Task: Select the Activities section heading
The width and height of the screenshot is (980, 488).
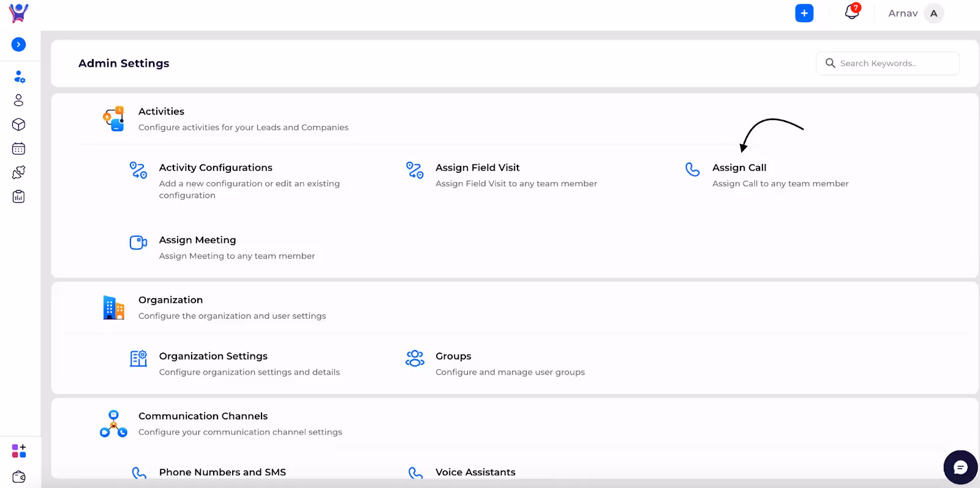Action: tap(161, 112)
